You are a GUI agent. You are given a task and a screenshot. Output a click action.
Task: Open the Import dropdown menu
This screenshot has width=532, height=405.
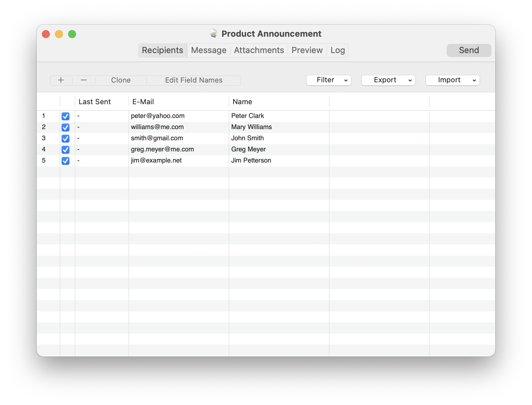click(453, 80)
